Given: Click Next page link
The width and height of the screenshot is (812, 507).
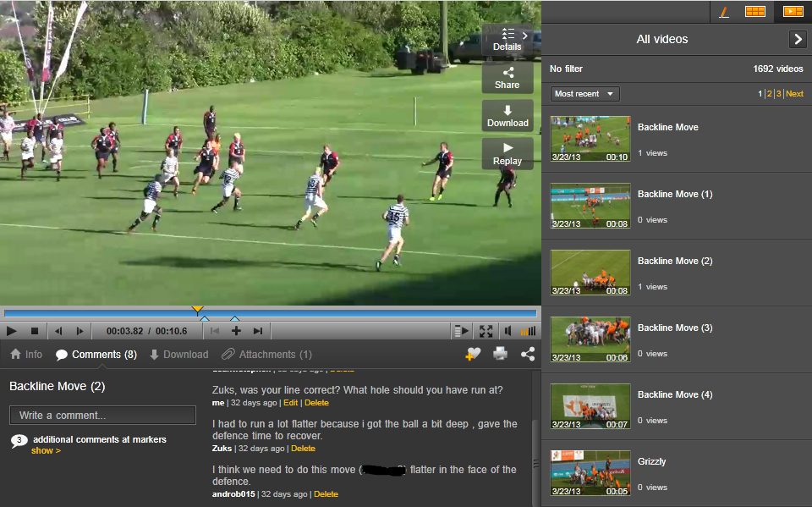Looking at the screenshot, I should click(x=794, y=94).
